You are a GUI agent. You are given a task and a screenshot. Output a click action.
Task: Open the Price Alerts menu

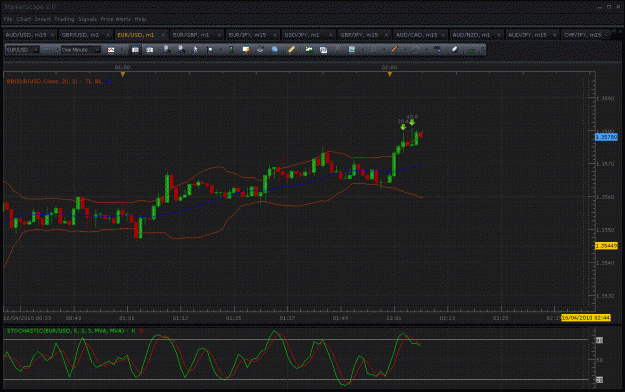(x=115, y=19)
